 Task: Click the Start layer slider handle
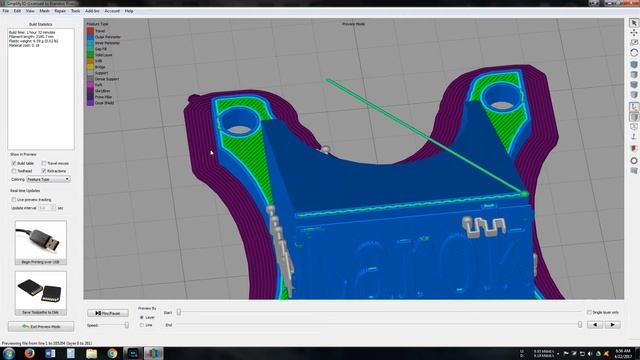(179, 312)
